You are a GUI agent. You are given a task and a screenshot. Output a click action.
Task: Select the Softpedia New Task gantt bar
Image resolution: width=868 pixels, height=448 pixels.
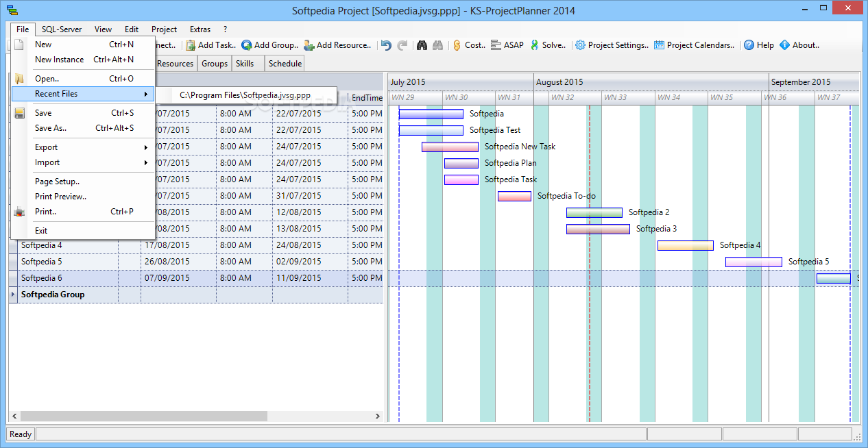[x=450, y=147]
